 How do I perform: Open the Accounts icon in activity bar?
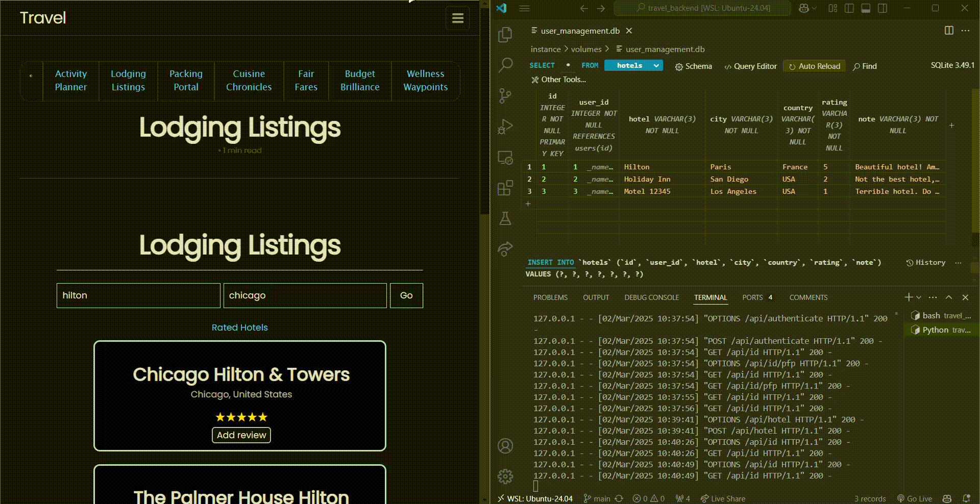[x=505, y=446]
